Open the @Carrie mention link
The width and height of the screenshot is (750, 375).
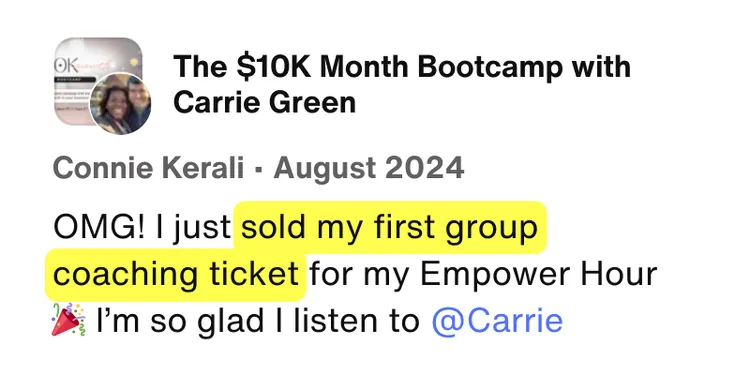[x=497, y=321]
